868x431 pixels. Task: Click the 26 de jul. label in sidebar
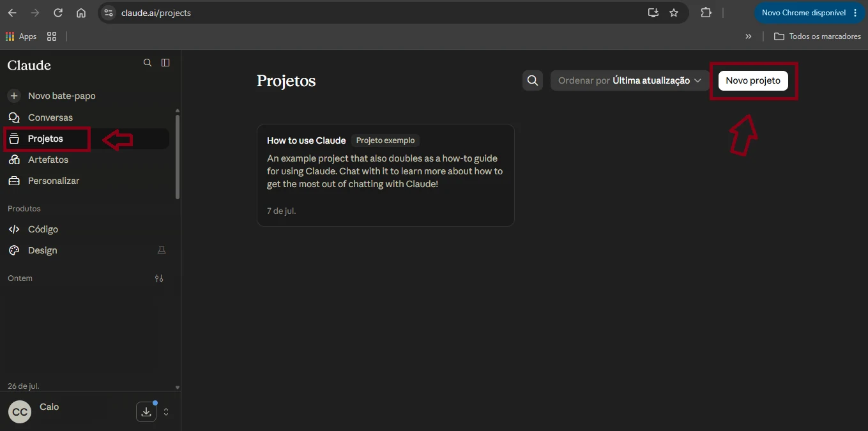23,386
